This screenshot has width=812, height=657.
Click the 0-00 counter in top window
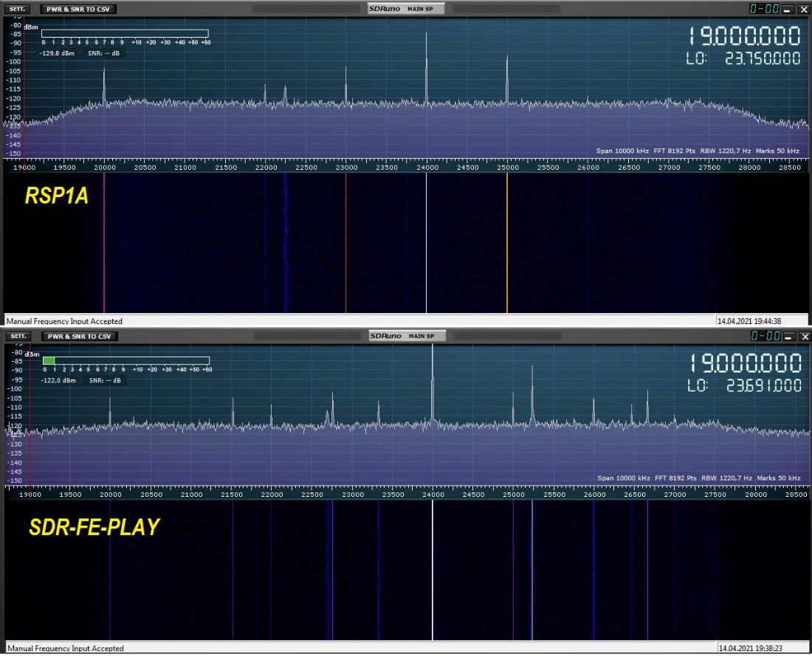click(x=764, y=9)
